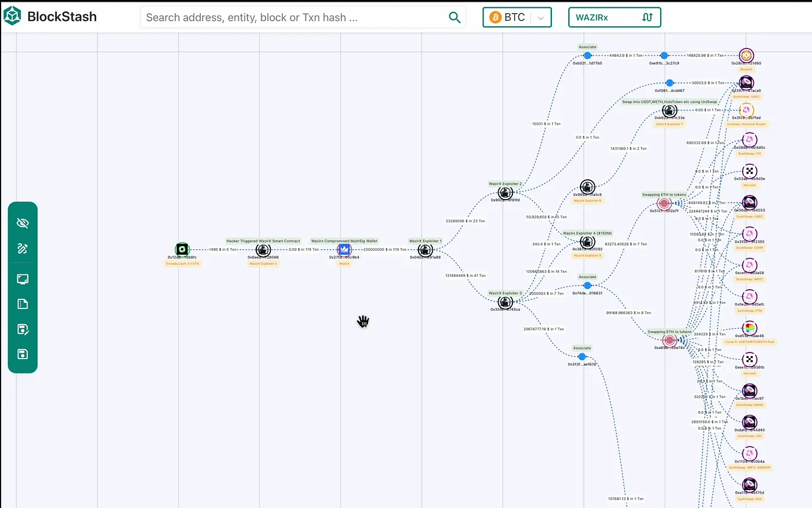
Task: Click the '23249006 $ in 23 Txn' edge label
Action: [x=465, y=221]
